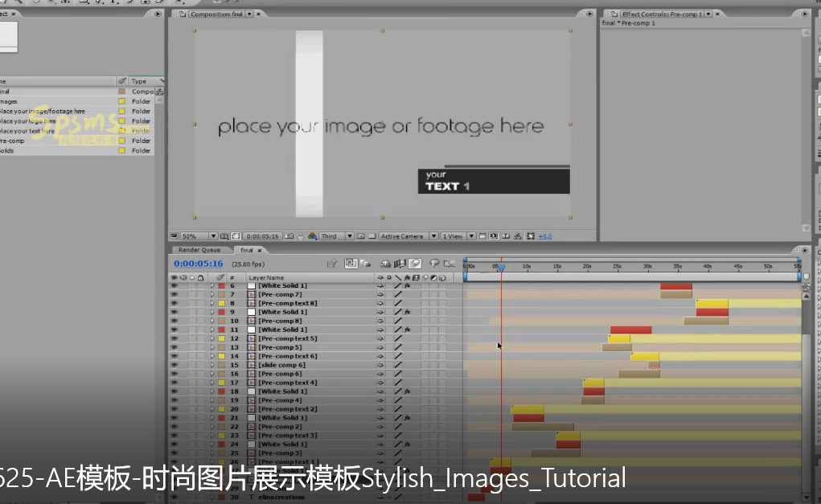Hide layer 15 slide comp 6

click(x=174, y=365)
